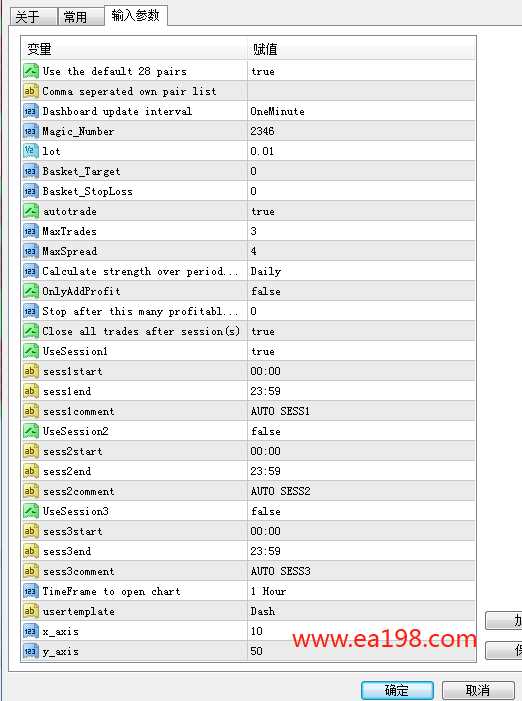Switch to the 常用 tab
The height and width of the screenshot is (701, 522).
80,17
